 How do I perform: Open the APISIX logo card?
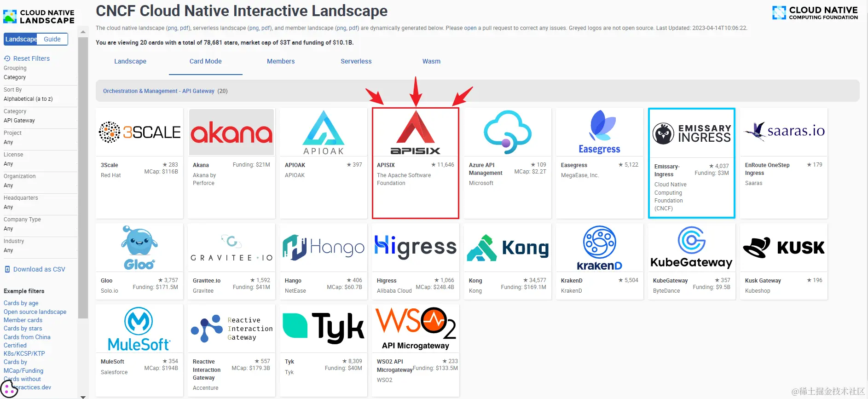pos(416,132)
